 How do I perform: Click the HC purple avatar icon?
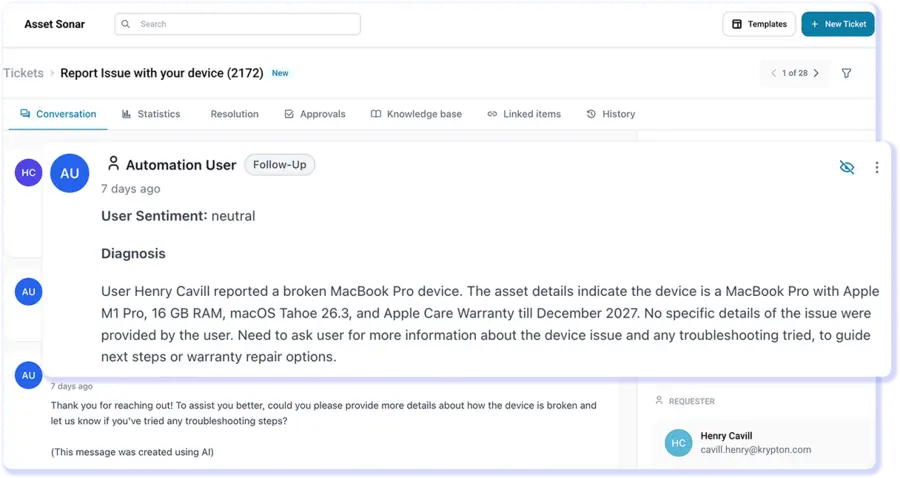[28, 172]
